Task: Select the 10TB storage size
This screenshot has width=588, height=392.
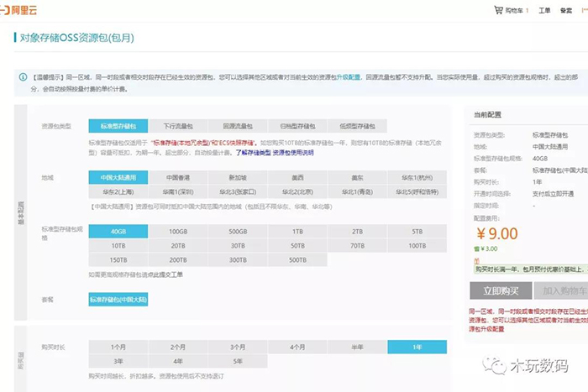Action: (118, 246)
